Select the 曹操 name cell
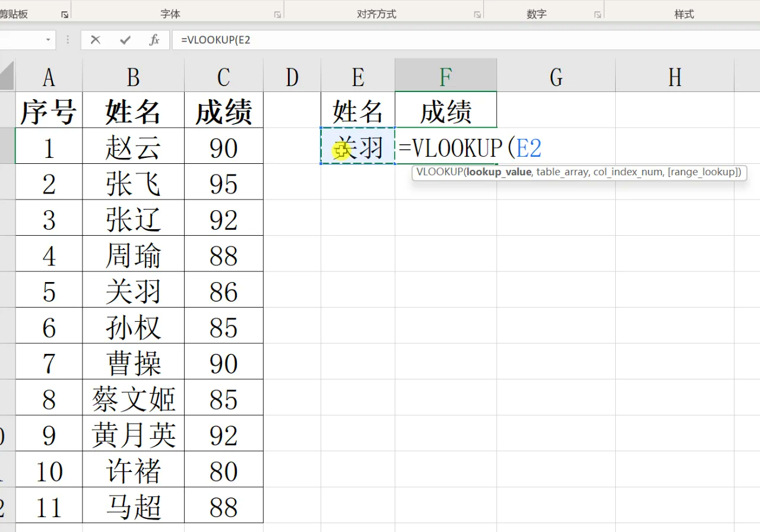This screenshot has height=532, width=760. click(134, 362)
